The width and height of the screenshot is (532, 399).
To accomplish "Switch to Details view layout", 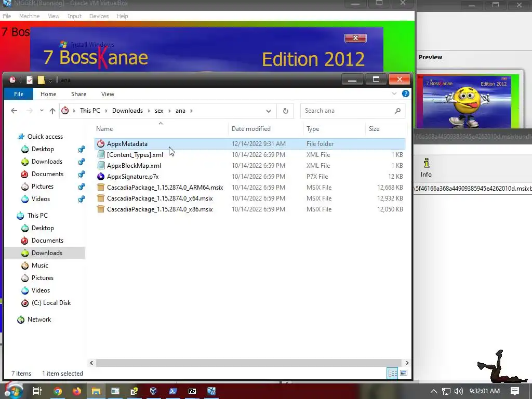I will (x=393, y=373).
